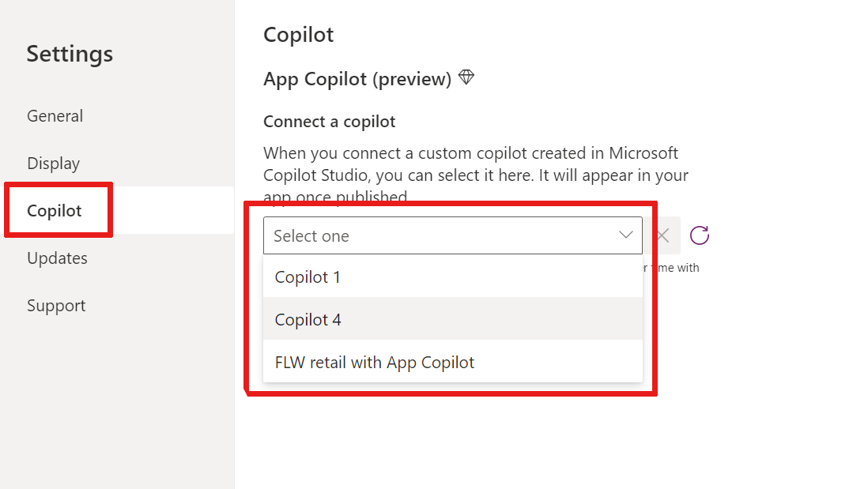Click helper text partly hidden behind dropdown

(x=671, y=268)
